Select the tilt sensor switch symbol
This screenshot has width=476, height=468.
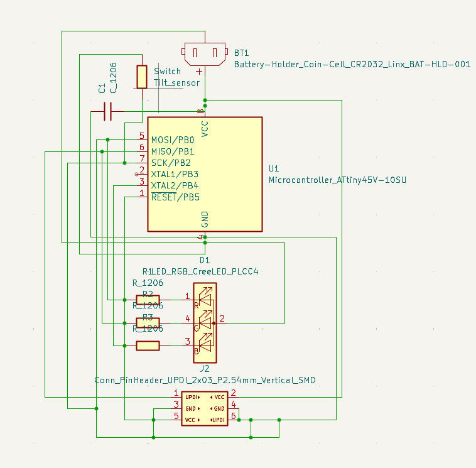click(x=142, y=77)
